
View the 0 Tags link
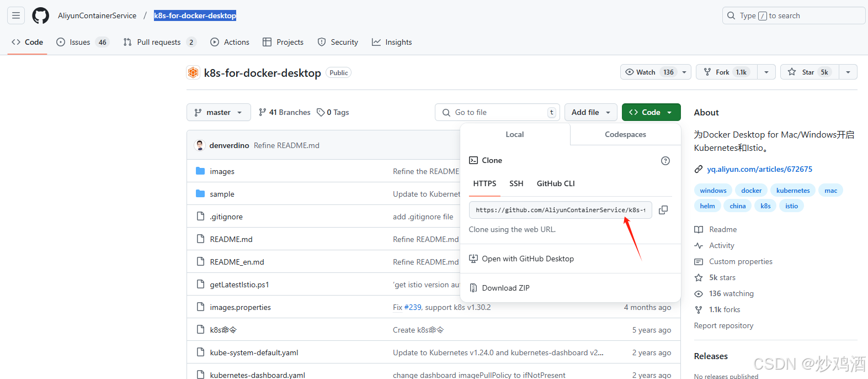(x=333, y=112)
